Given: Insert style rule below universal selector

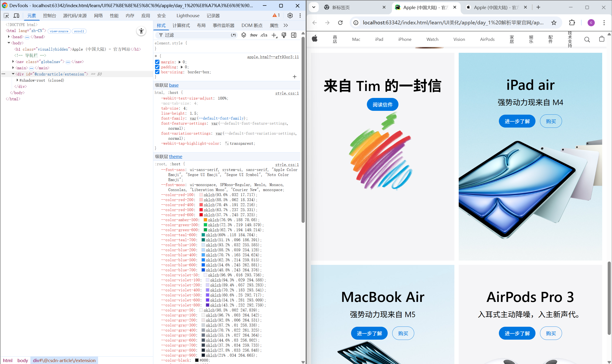Looking at the screenshot, I should tap(295, 77).
